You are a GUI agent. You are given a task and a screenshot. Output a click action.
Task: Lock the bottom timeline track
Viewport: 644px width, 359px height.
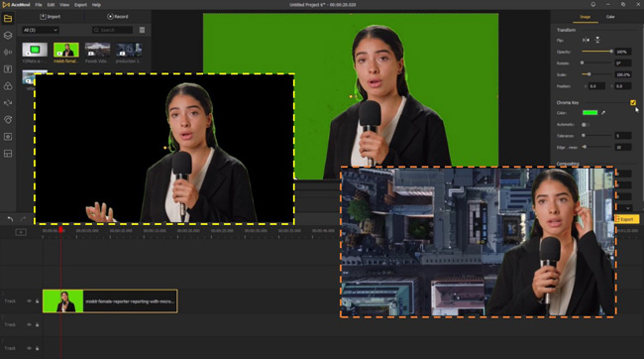click(37, 348)
